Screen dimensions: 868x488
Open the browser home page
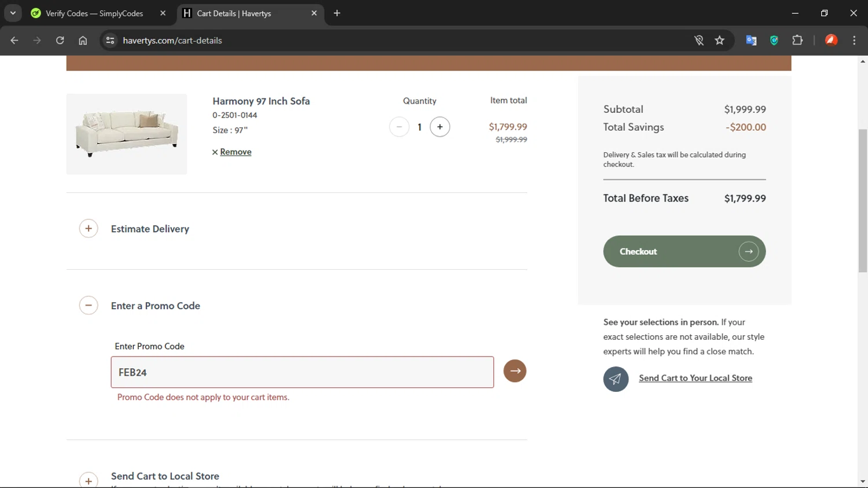tap(83, 41)
